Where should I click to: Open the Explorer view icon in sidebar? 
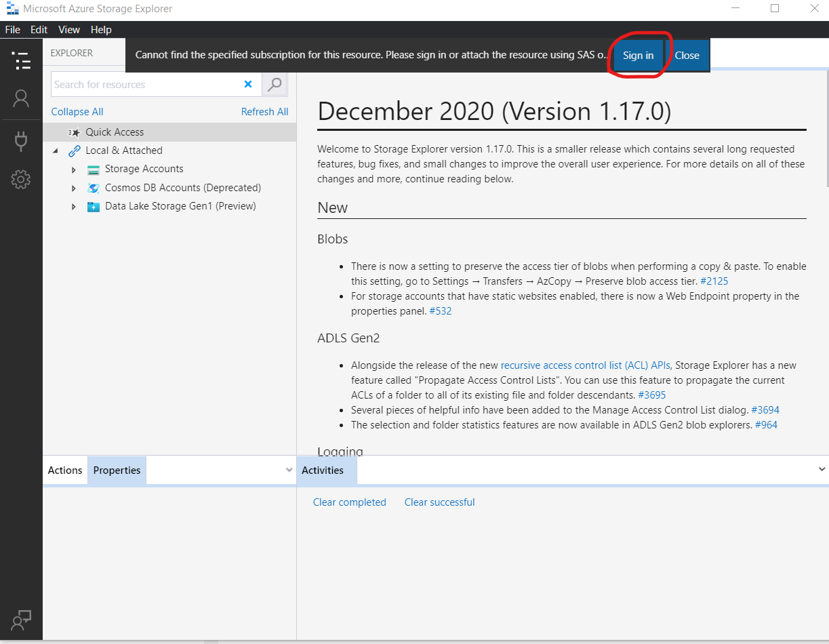tap(21, 60)
